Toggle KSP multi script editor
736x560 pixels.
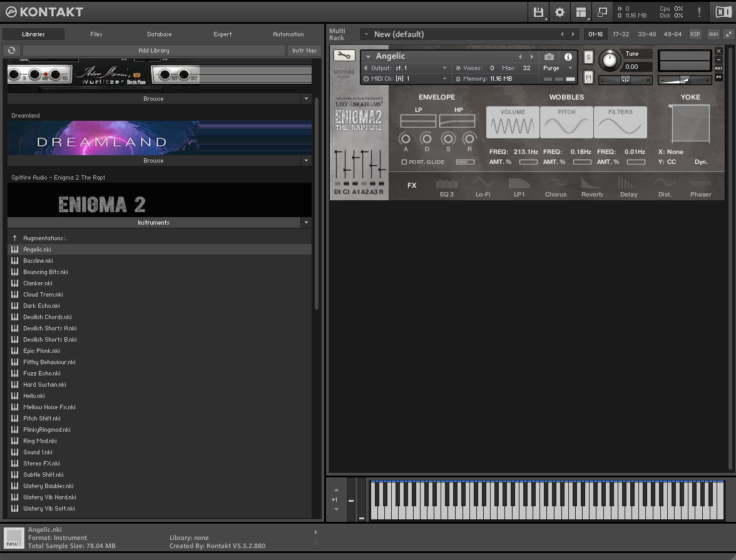click(695, 34)
